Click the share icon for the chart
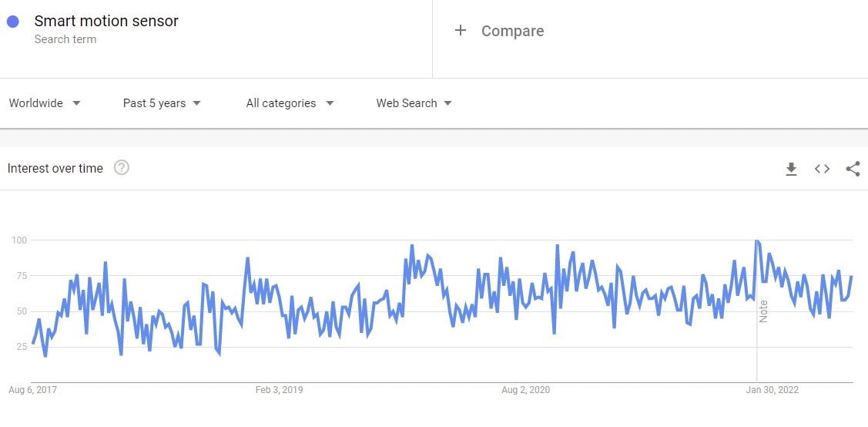The height and width of the screenshot is (427, 868). pyautogui.click(x=853, y=169)
